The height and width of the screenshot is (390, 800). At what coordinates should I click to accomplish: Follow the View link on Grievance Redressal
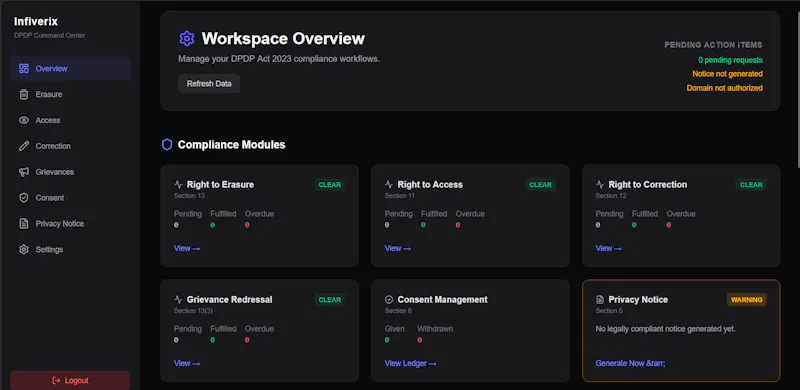pos(187,363)
